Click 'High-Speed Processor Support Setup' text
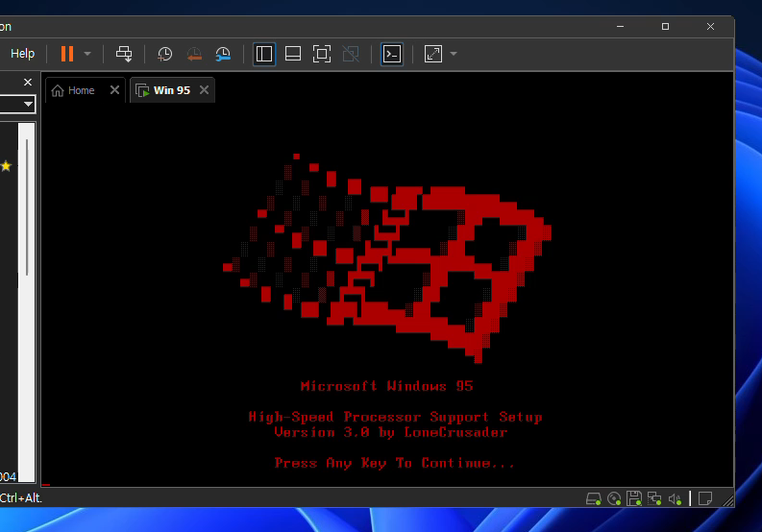Screen dimensions: 762x532 pos(395,417)
